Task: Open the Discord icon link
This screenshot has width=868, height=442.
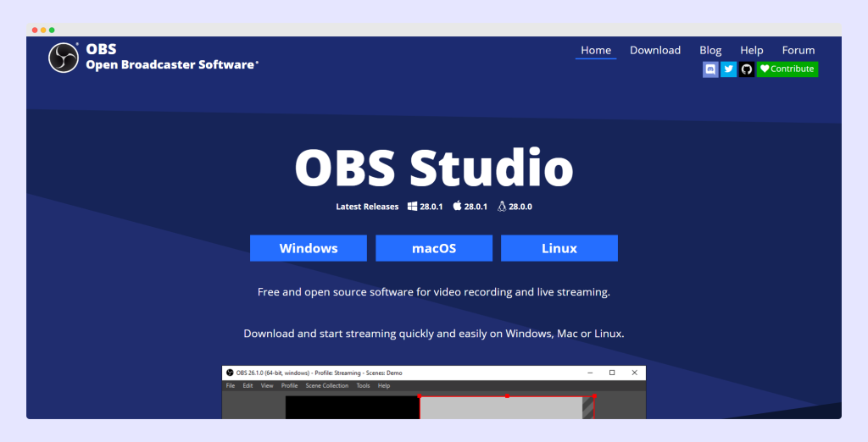Action: click(710, 69)
